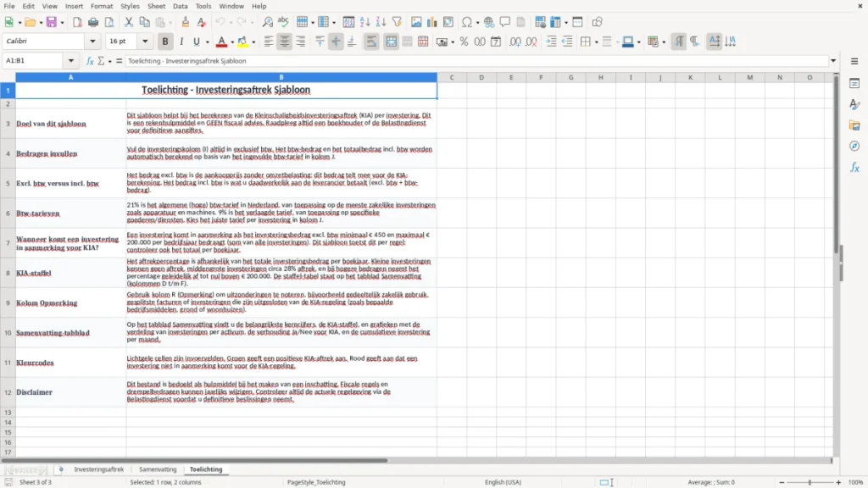Toggle Italic formatting
868x488 pixels.
(181, 42)
